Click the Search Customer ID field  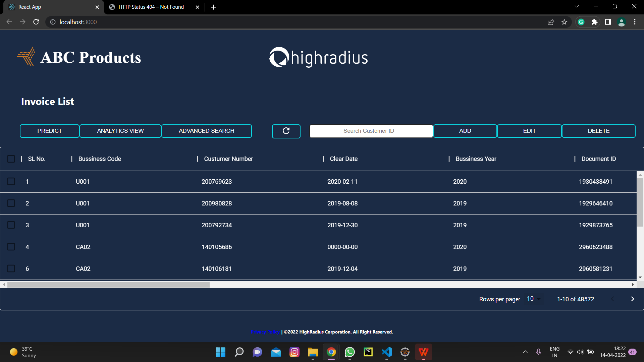(x=371, y=131)
